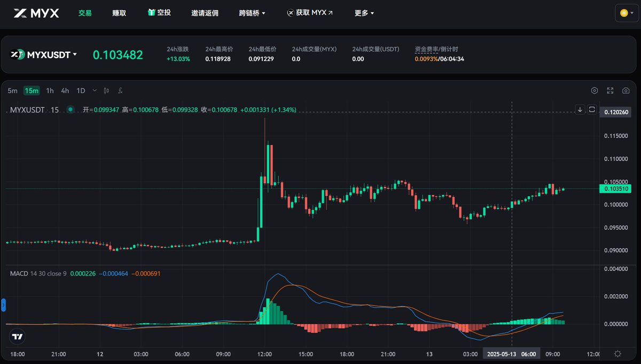Open the candlestick chart style icon

[107, 91]
